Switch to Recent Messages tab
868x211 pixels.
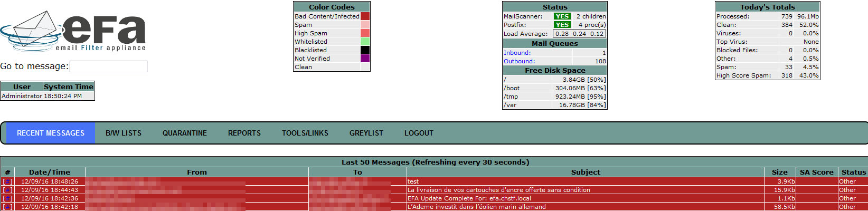(51, 133)
